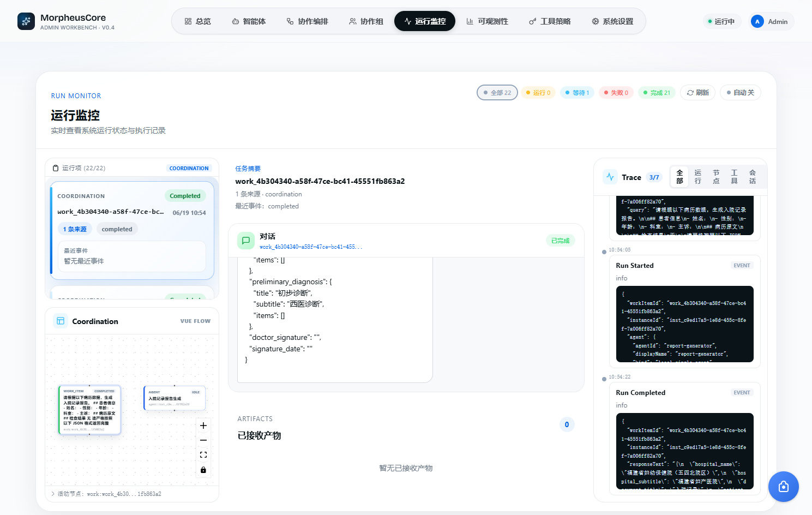
Task: Click the Run Completed event card title
Action: 641,393
